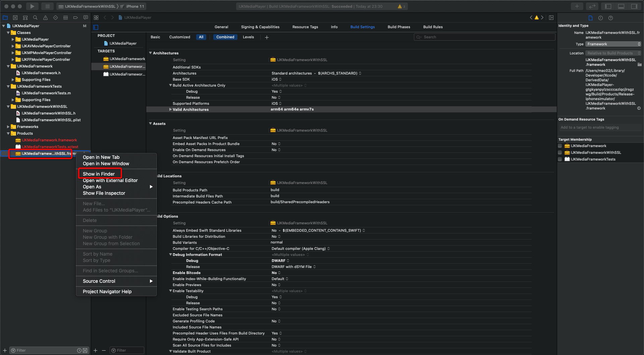644x355 pixels.
Task: Open Location Relative to Build Products dropdown
Action: (613, 53)
